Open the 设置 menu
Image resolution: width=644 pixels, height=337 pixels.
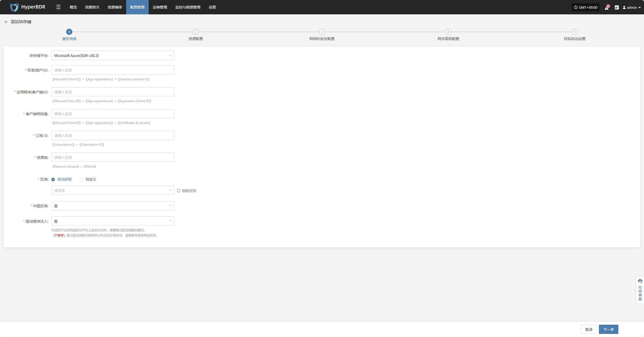212,7
